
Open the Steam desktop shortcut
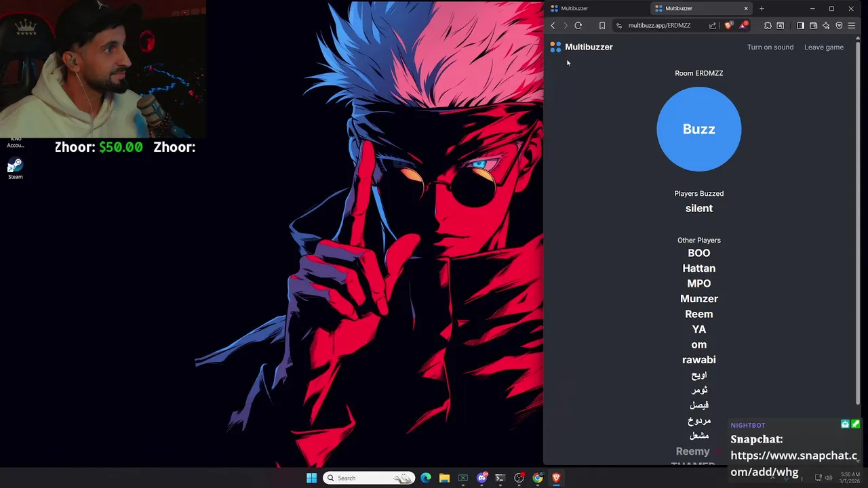coord(15,169)
